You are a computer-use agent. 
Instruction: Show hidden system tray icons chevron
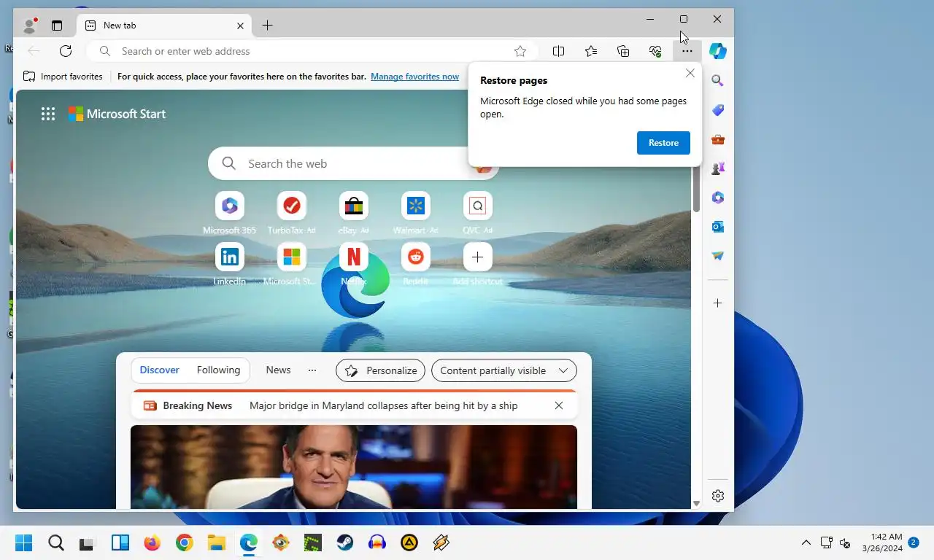point(806,542)
